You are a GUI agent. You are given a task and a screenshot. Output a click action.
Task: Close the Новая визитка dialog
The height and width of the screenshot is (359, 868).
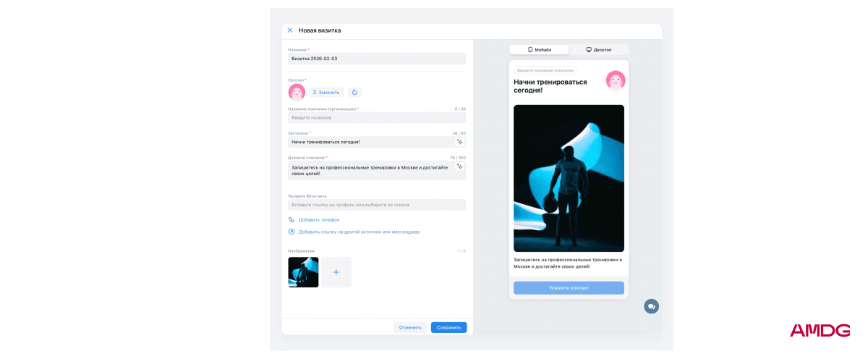point(290,30)
